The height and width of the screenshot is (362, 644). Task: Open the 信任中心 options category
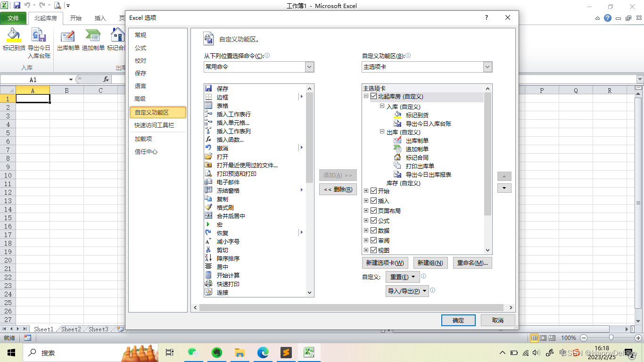[x=158, y=152]
